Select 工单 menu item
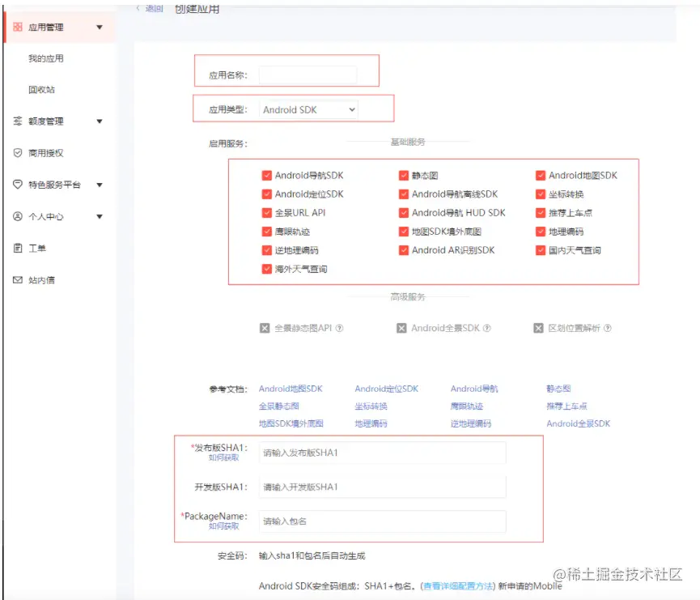 pos(37,248)
